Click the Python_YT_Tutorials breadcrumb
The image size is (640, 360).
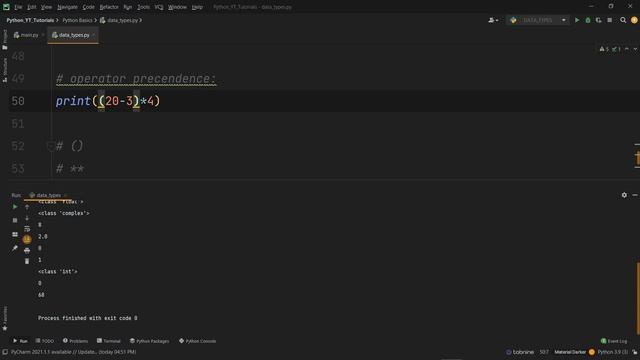pyautogui.click(x=30, y=20)
